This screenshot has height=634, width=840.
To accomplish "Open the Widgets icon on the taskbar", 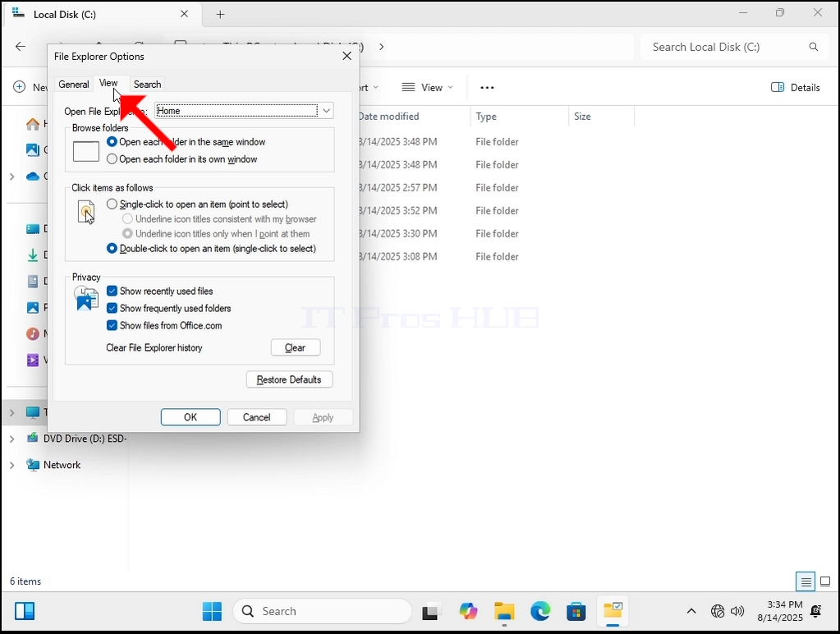I will [x=25, y=612].
